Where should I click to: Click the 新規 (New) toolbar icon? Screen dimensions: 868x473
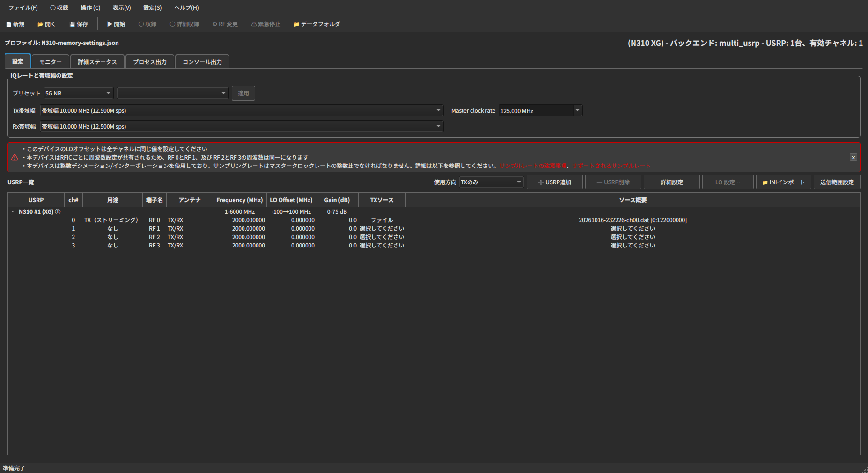pyautogui.click(x=15, y=24)
